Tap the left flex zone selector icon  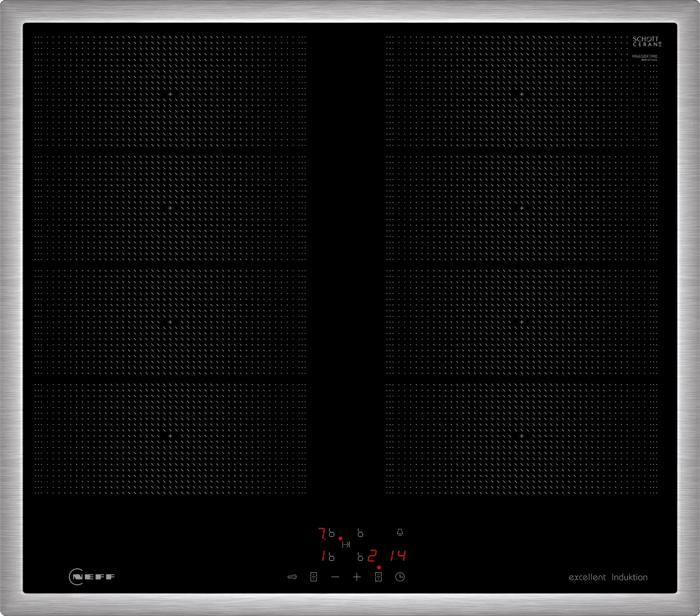313,577
